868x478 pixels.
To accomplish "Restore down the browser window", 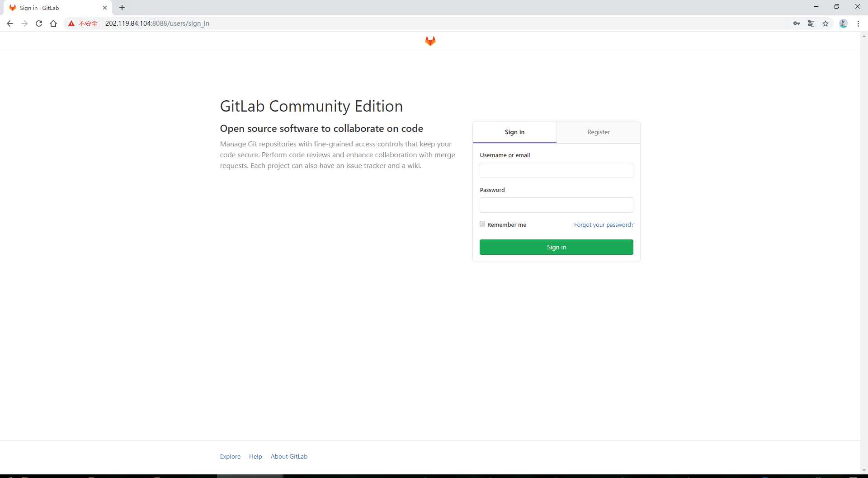I will click(836, 6).
